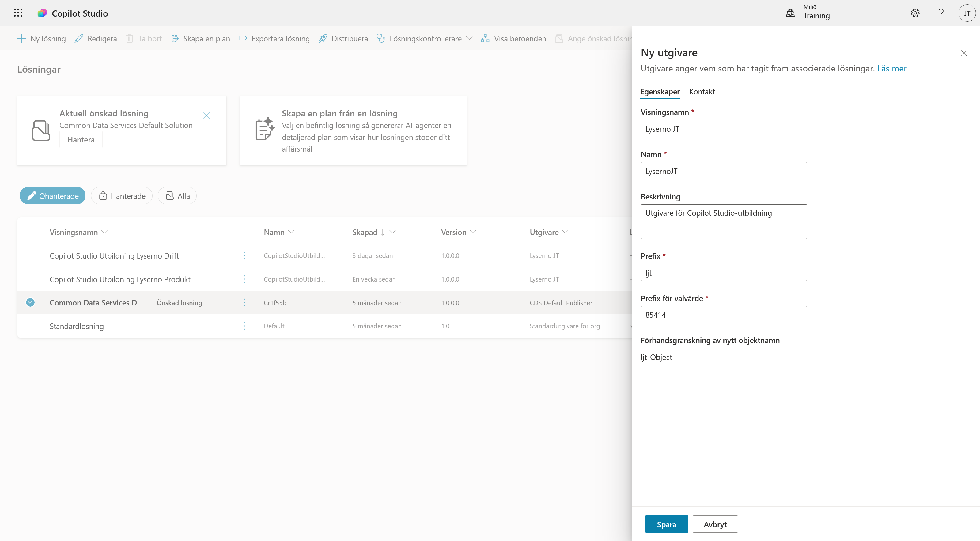Switch to the Kontakt tab
Screen dimensions: 980x541
702,92
